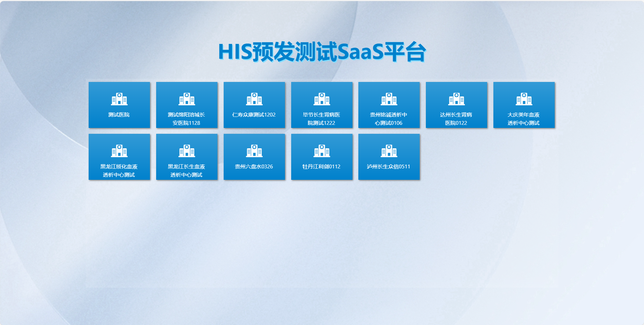Click hospital icon on 贵州铭诚透析中心测试0106 card

pos(389,99)
